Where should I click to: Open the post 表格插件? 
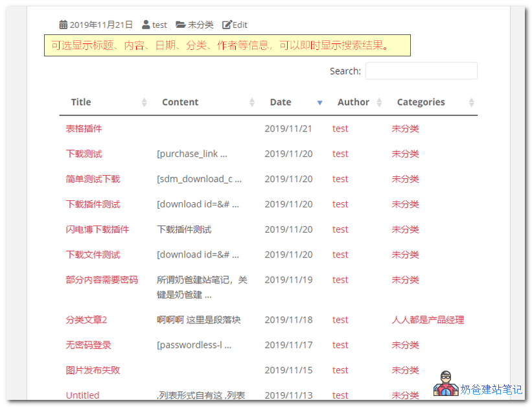tap(82, 128)
